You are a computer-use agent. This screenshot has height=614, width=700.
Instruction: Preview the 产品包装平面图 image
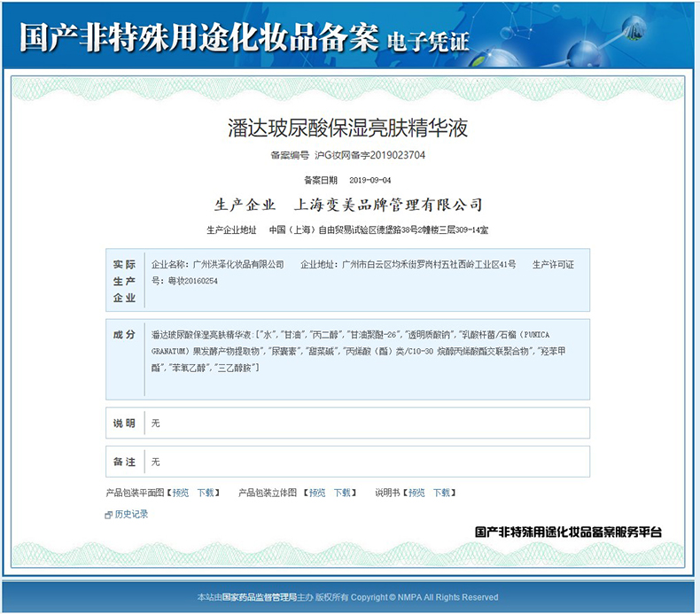click(181, 493)
